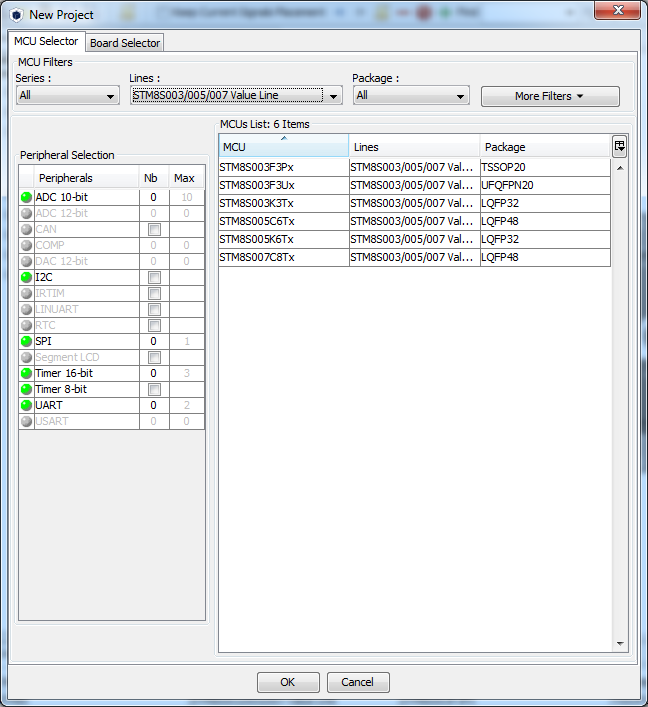The width and height of the screenshot is (648, 707).
Task: Click the ADC 10-bit Nb value field
Action: point(154,197)
